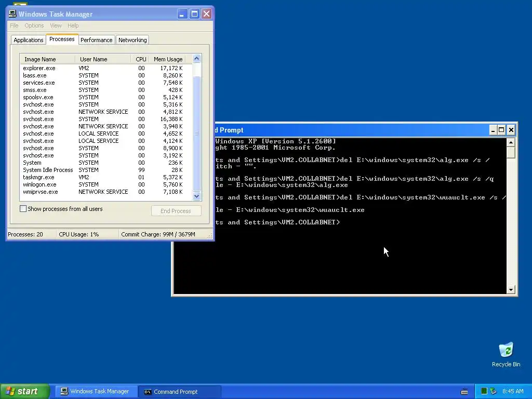Click the network connection tray icon
The height and width of the screenshot is (399, 532).
coord(494,391)
